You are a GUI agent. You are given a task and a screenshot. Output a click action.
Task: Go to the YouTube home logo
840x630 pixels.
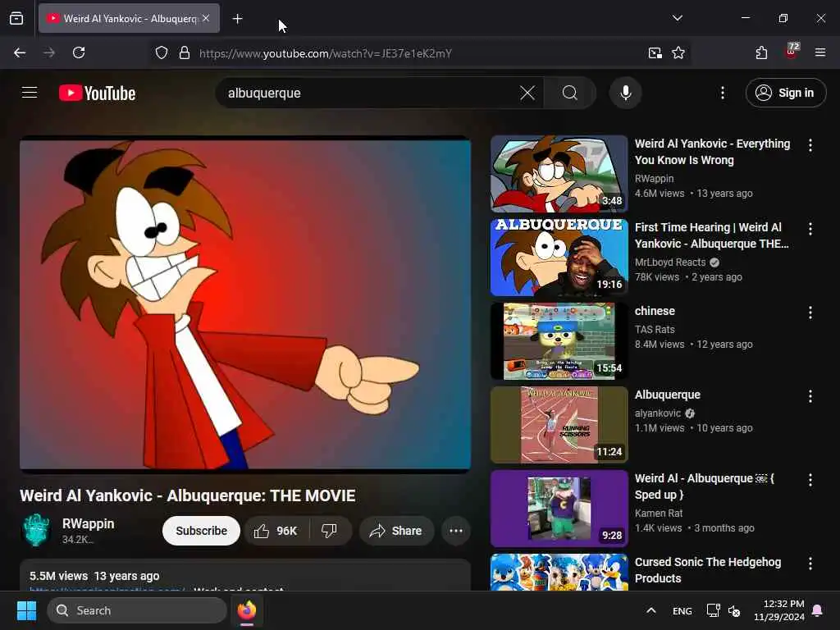click(97, 93)
